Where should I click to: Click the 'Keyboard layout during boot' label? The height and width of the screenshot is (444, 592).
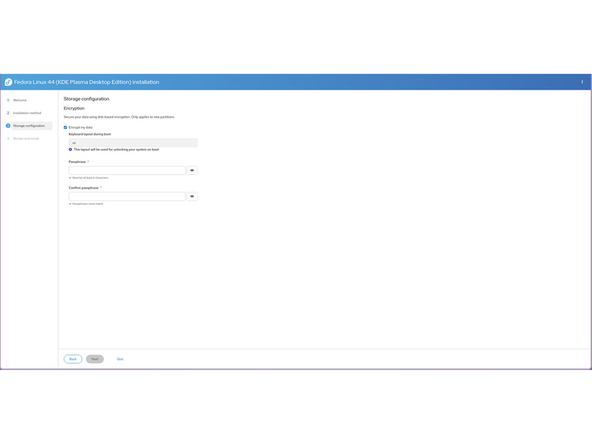pos(90,134)
